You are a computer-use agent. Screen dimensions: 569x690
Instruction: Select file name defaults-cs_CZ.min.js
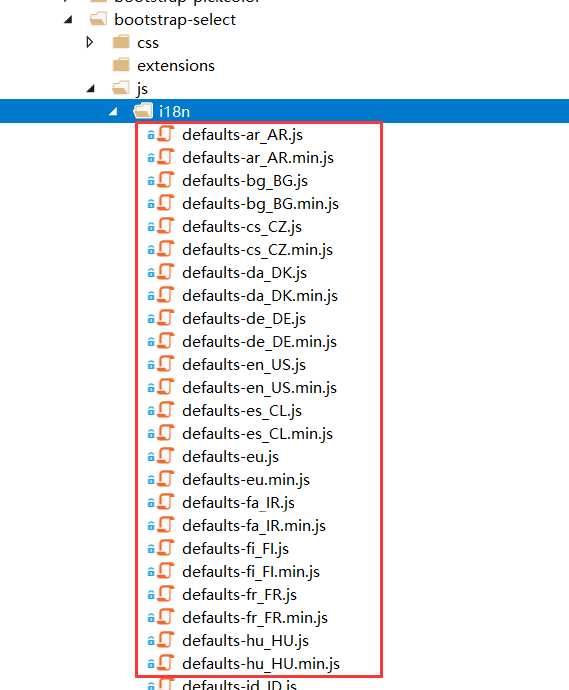click(x=257, y=250)
